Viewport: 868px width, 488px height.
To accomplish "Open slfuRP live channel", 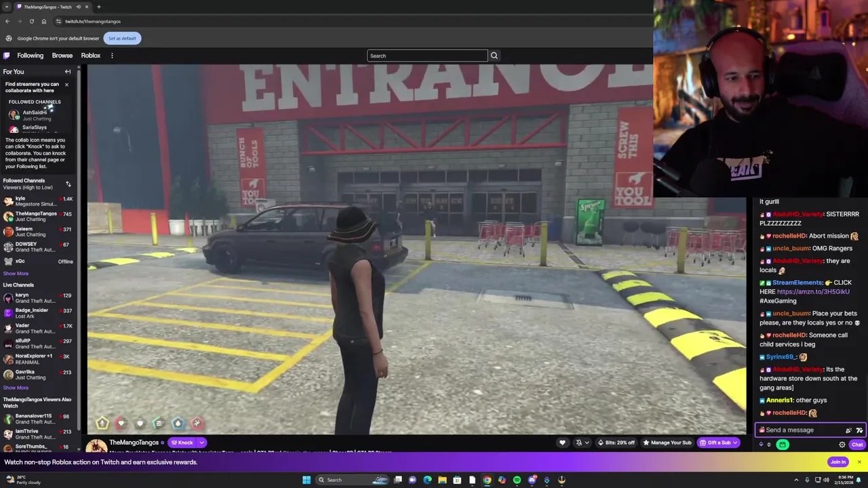I will point(38,344).
